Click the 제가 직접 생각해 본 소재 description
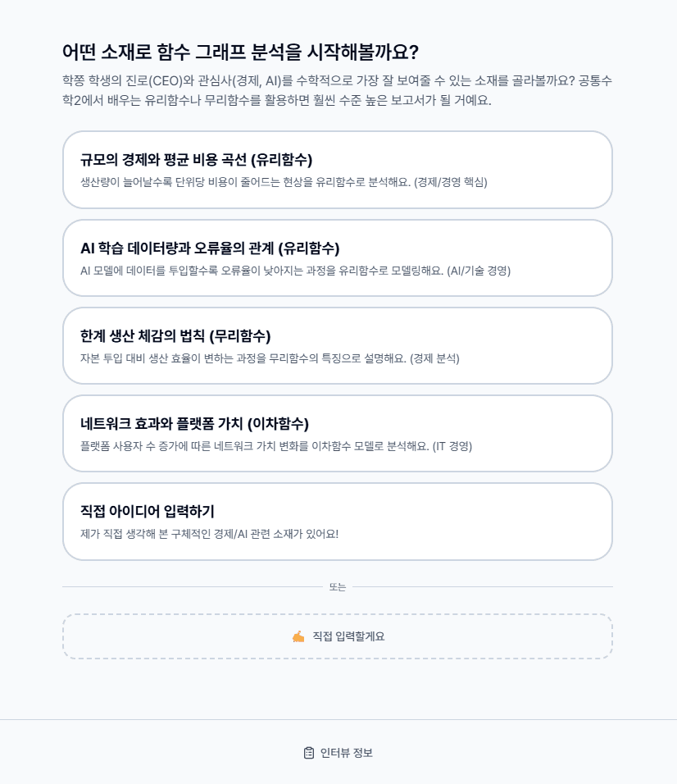 click(x=209, y=534)
